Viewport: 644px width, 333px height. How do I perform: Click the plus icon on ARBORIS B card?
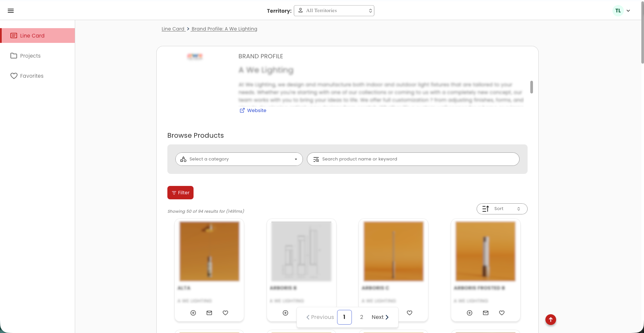coord(285,313)
